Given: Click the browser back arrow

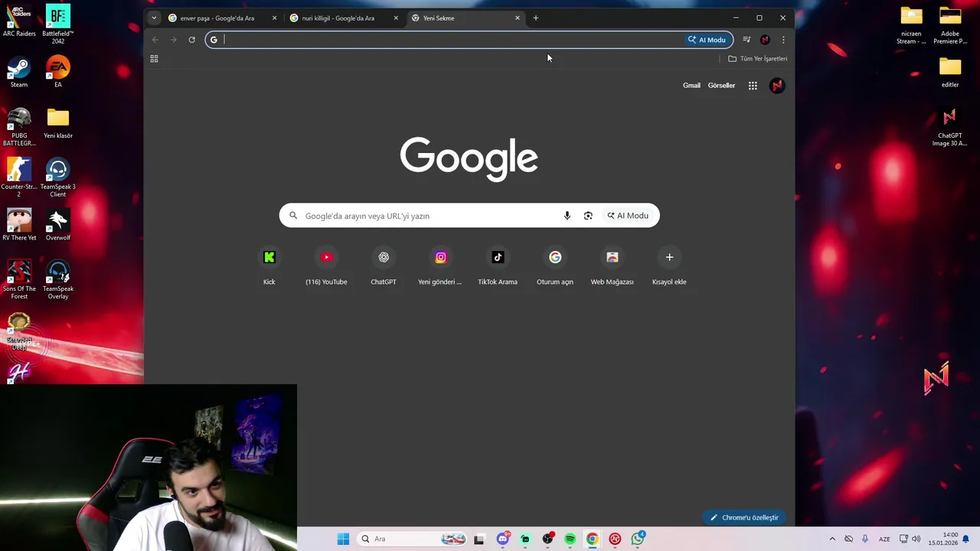Looking at the screenshot, I should pyautogui.click(x=155, y=40).
